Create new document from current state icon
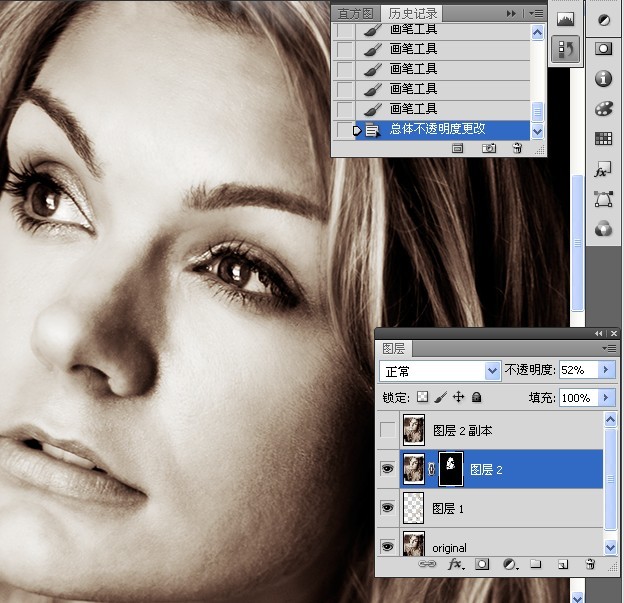Viewport: 624px width, 603px height. click(458, 148)
